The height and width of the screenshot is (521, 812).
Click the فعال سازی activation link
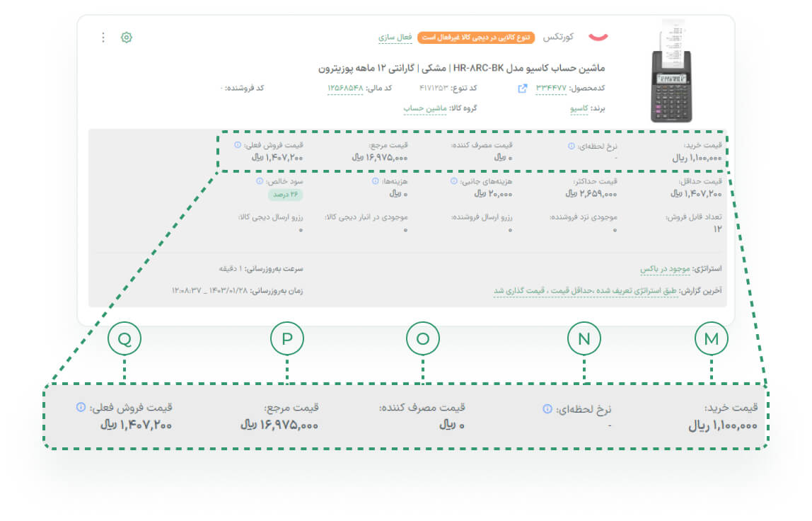(x=395, y=38)
